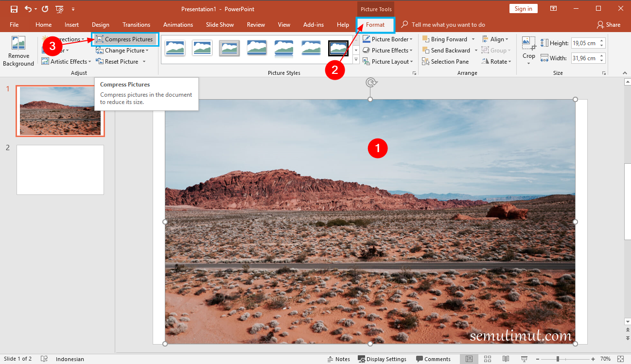Expand the Artistic Effects dropdown
The image size is (631, 364).
[x=67, y=62]
